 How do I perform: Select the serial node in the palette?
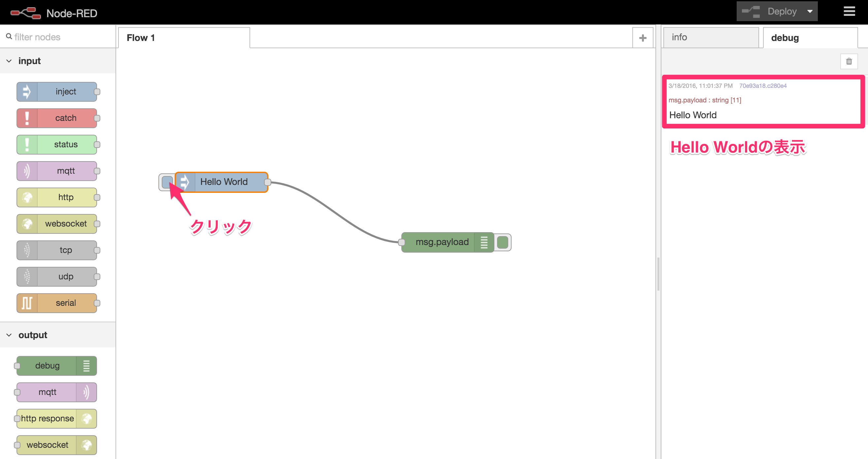[x=57, y=303]
